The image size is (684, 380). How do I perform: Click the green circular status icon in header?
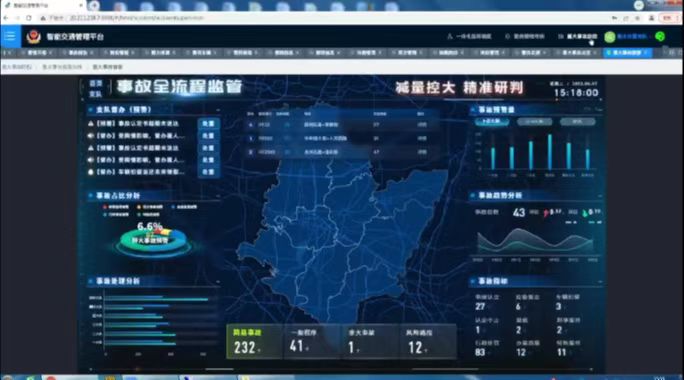tap(660, 37)
